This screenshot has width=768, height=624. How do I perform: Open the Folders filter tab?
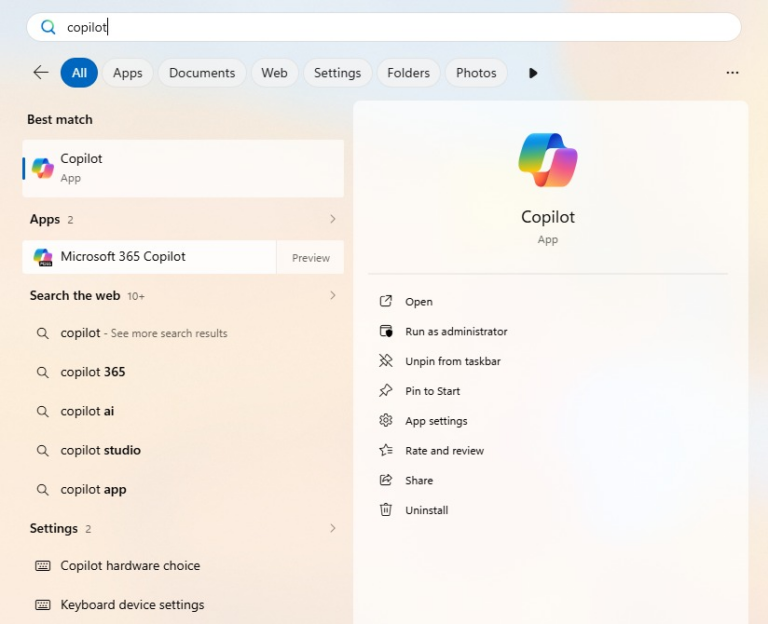[408, 73]
